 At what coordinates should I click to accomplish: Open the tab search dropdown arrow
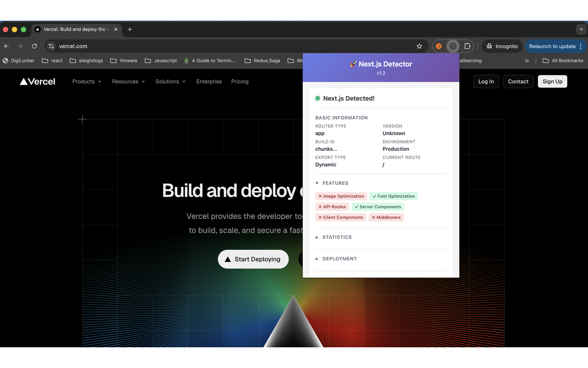(582, 29)
